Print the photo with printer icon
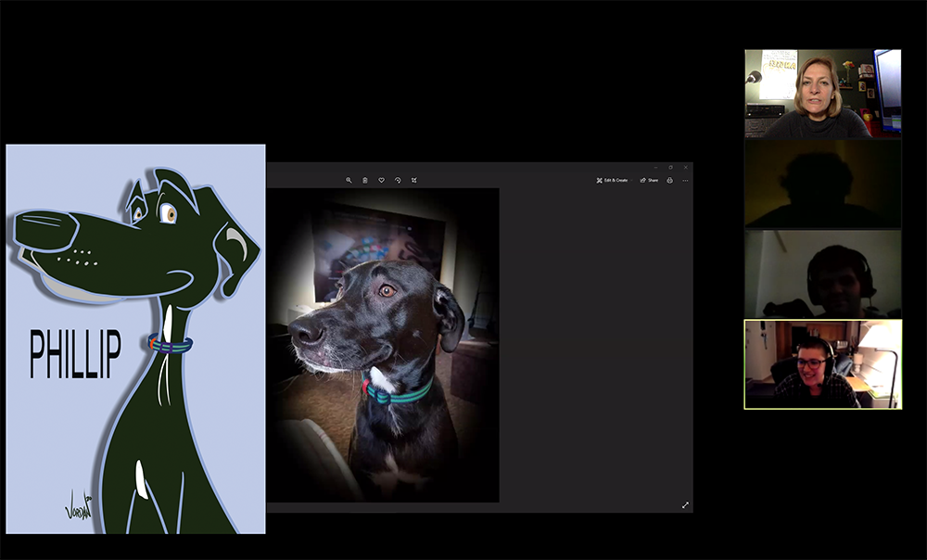 click(x=669, y=180)
